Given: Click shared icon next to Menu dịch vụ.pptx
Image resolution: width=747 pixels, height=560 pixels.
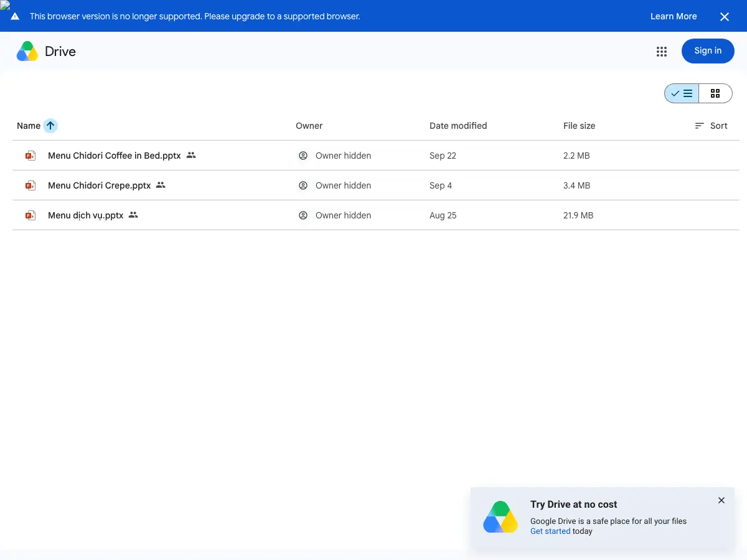Looking at the screenshot, I should click(x=133, y=215).
